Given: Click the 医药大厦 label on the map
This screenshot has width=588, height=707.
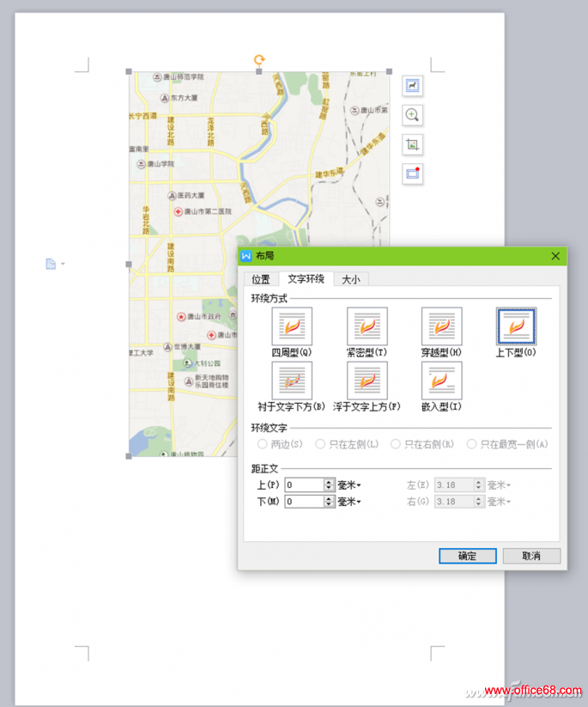Looking at the screenshot, I should point(191,196).
